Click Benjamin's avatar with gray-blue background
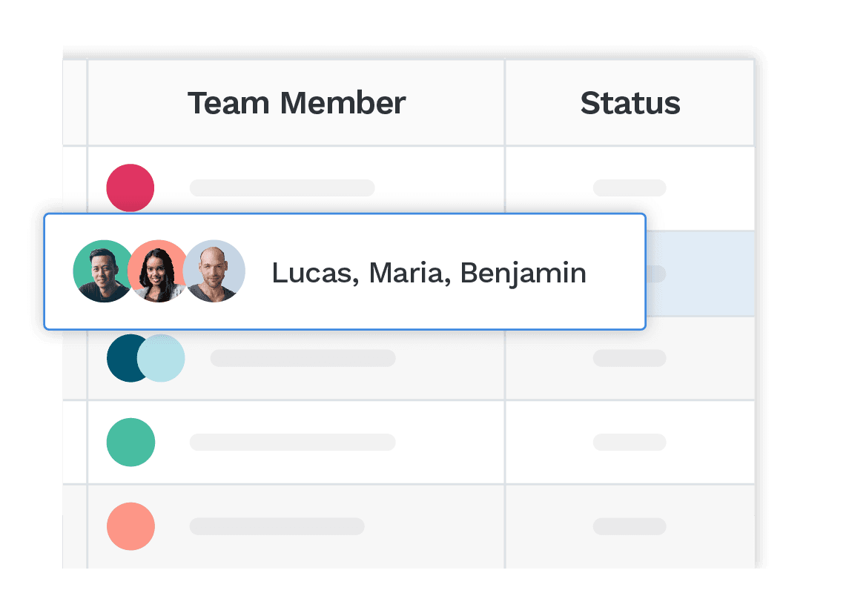Viewport: 849px width, 616px height. 216,271
